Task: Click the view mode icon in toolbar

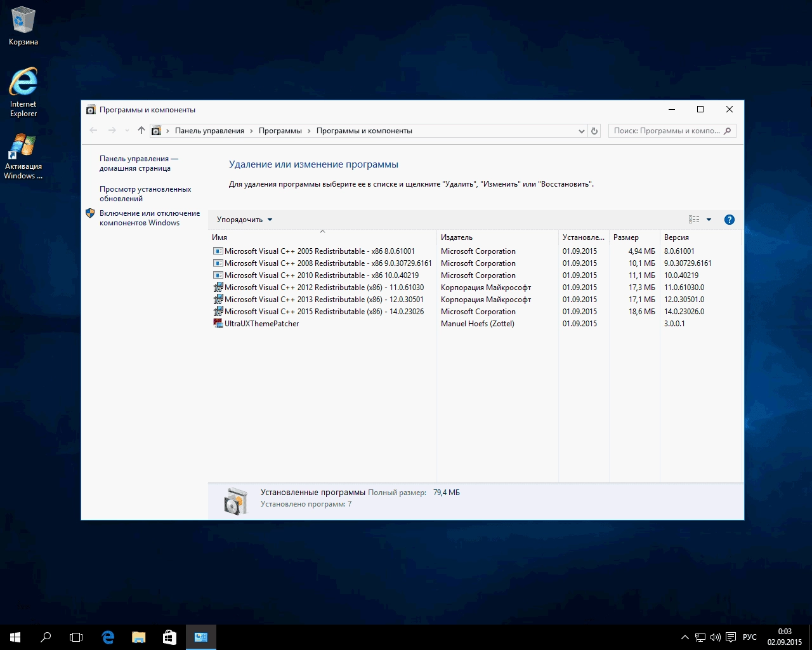Action: (x=694, y=220)
